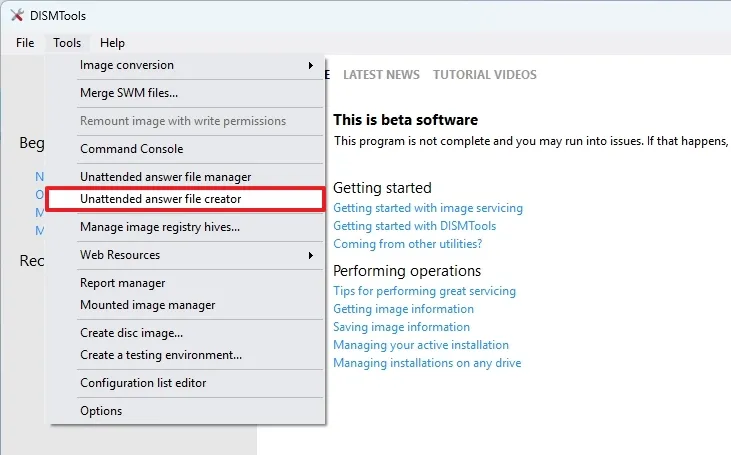The height and width of the screenshot is (455, 731).
Task: Open the File menu
Action: [25, 43]
